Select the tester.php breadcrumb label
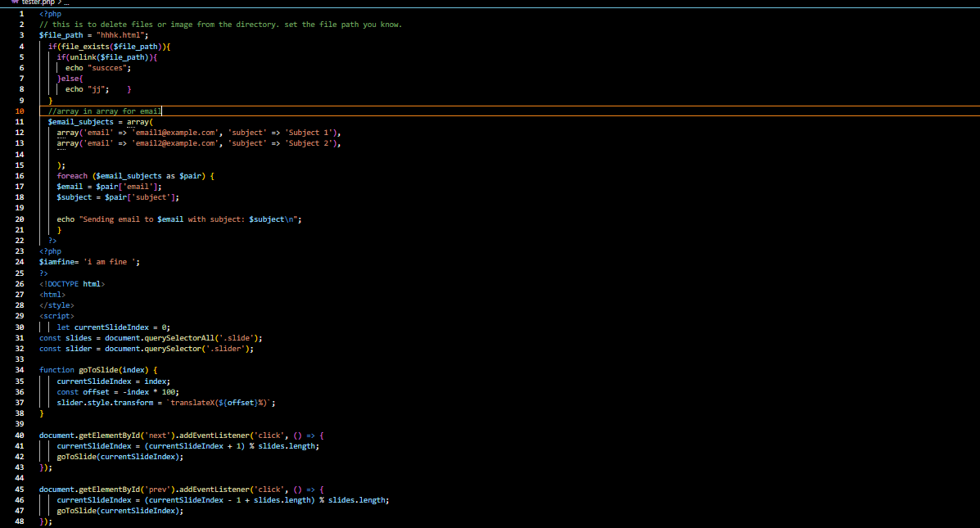This screenshot has width=980, height=528. coord(37,2)
